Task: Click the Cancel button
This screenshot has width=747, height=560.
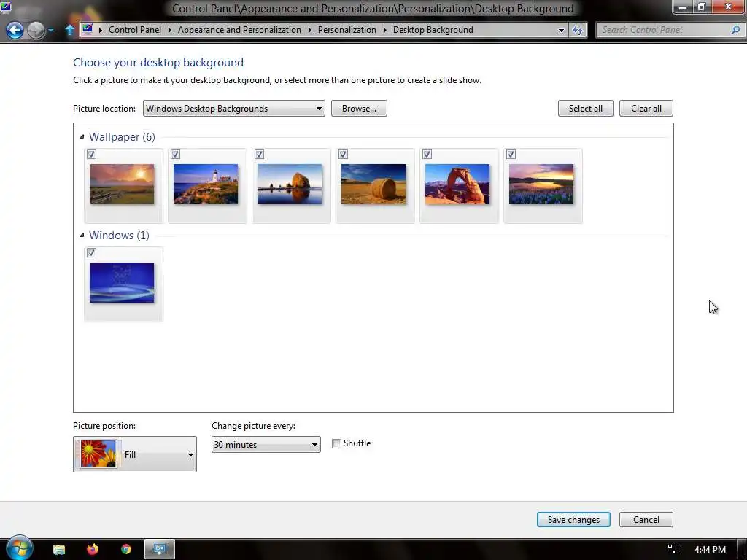Action: pyautogui.click(x=646, y=519)
